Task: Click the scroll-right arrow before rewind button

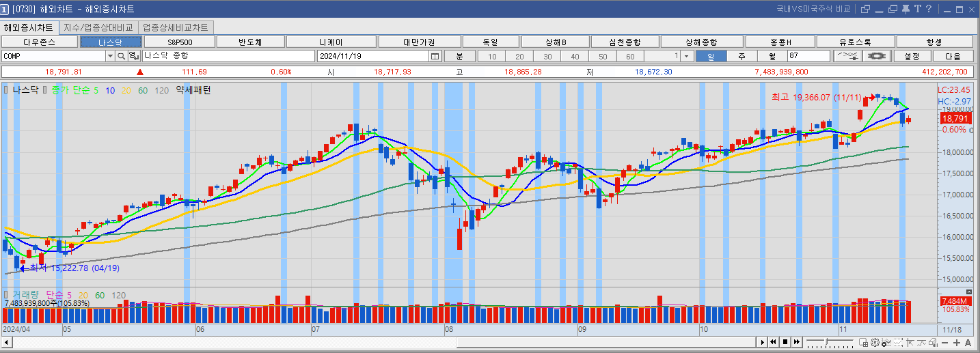Action: 762,342
